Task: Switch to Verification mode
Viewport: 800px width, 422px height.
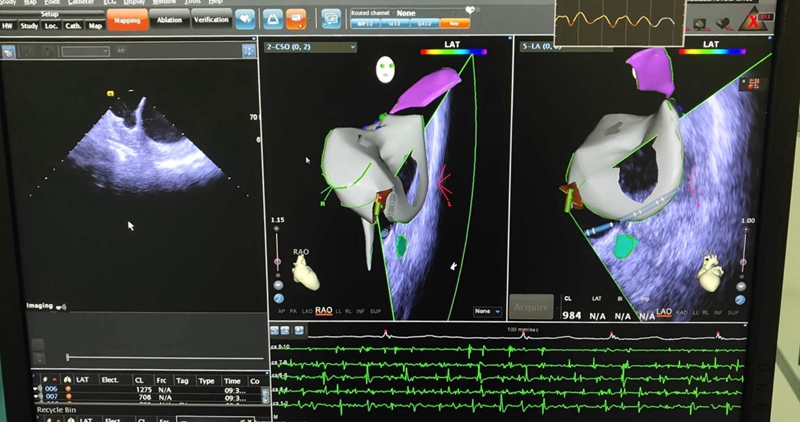Action: [x=211, y=20]
